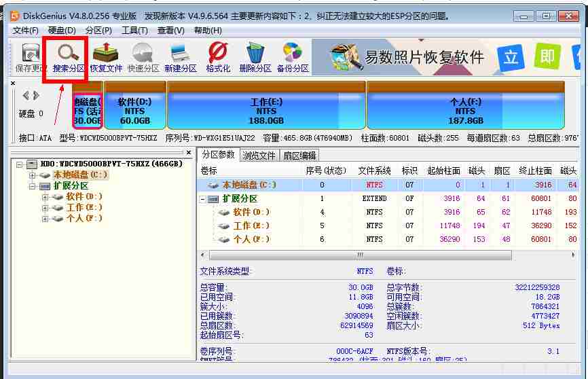Collapse the HD0 disk tree node
This screenshot has width=588, height=379.
[x=20, y=164]
